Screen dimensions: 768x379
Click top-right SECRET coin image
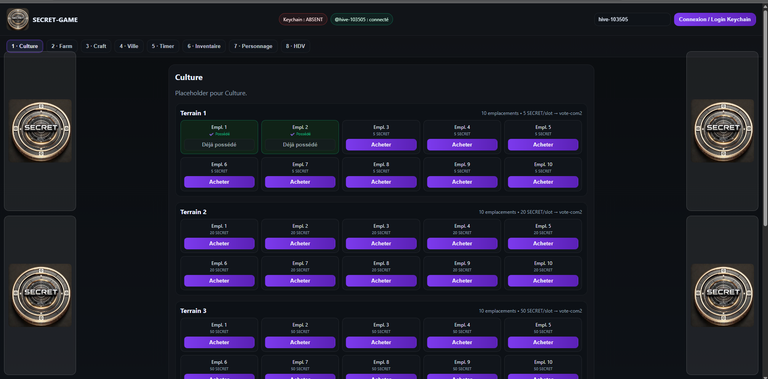pyautogui.click(x=722, y=131)
